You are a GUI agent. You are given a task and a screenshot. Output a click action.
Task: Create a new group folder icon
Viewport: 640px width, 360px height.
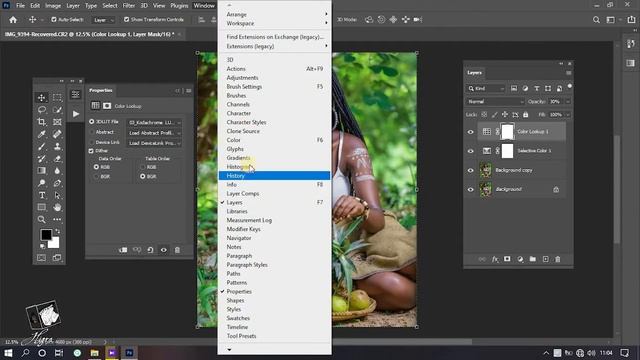pos(533,259)
